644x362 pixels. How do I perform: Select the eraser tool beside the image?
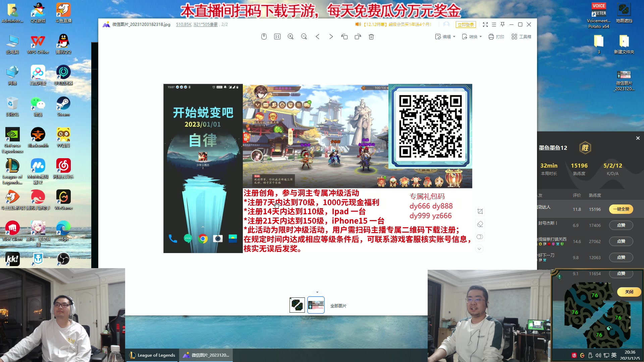(x=480, y=224)
